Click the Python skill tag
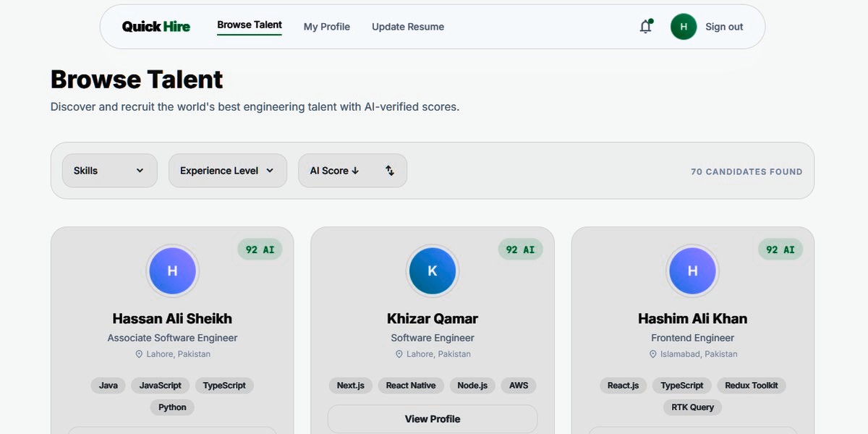 click(x=172, y=407)
